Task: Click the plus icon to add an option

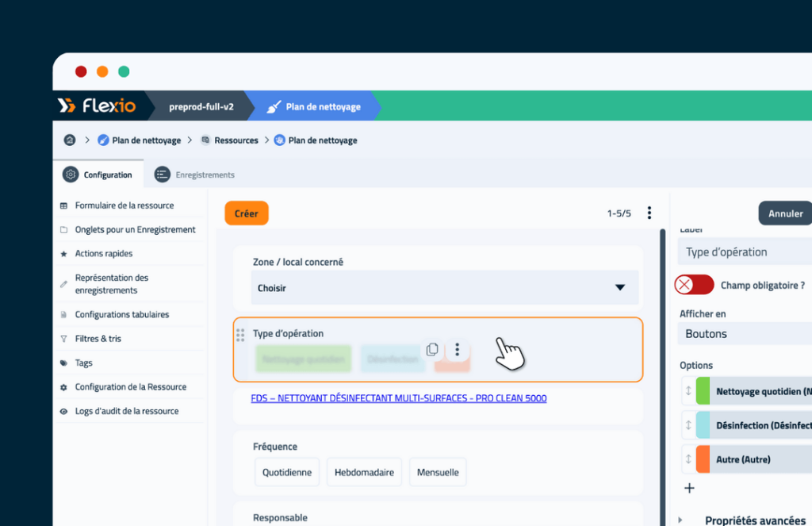Action: pyautogui.click(x=689, y=488)
